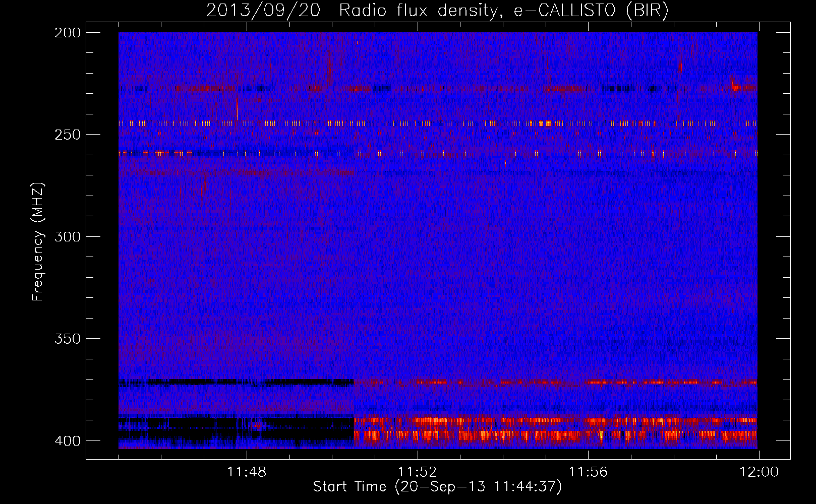Click the plot title '2013/09/20 Radio flux density'
Viewport: 816px width, 504px height.
(x=437, y=11)
